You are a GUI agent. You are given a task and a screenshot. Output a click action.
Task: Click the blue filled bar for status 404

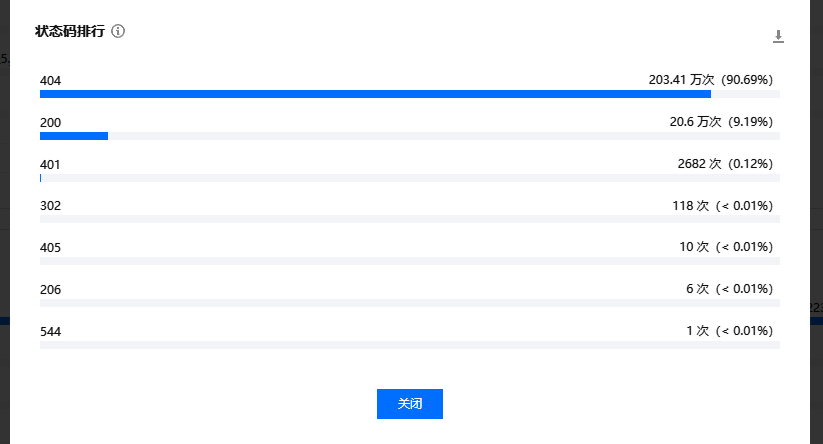tap(375, 94)
